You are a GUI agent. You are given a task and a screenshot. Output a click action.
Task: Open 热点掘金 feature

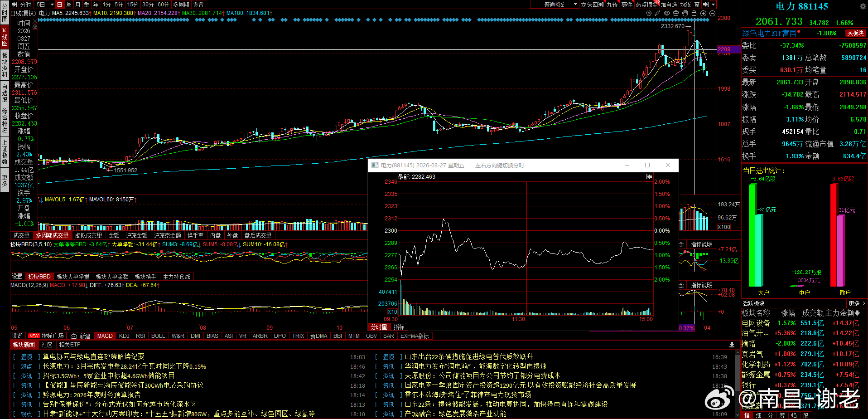pos(646,5)
